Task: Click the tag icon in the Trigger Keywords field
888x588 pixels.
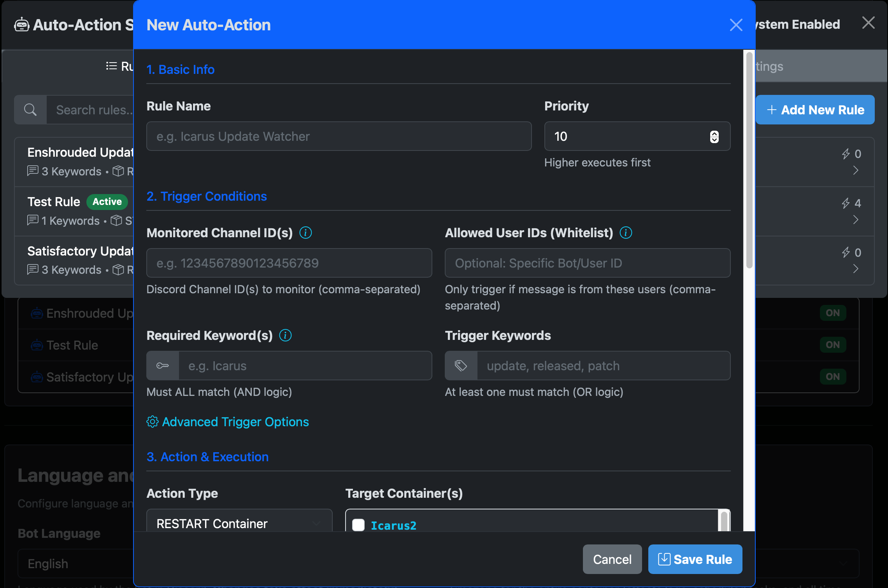Action: click(461, 366)
